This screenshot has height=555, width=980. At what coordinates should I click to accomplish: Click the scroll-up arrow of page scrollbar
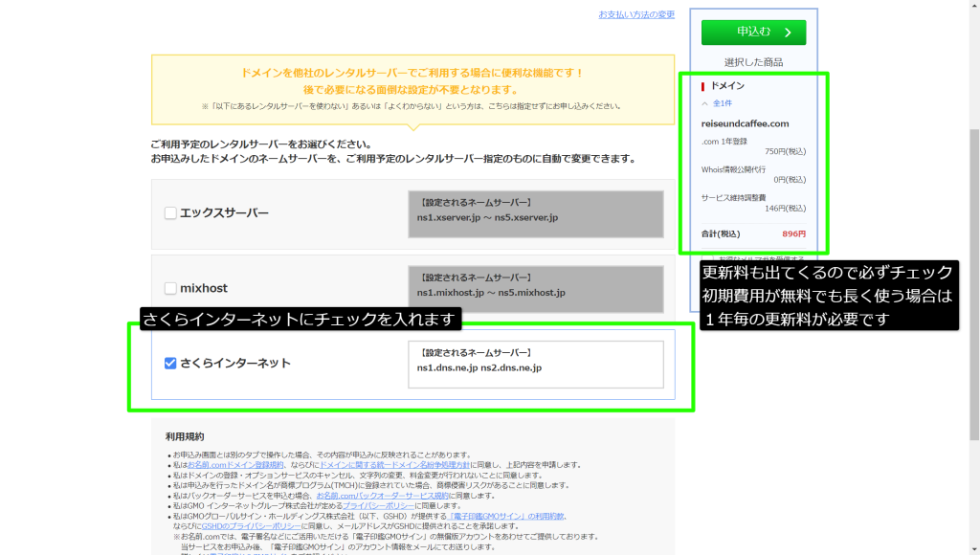click(974, 5)
